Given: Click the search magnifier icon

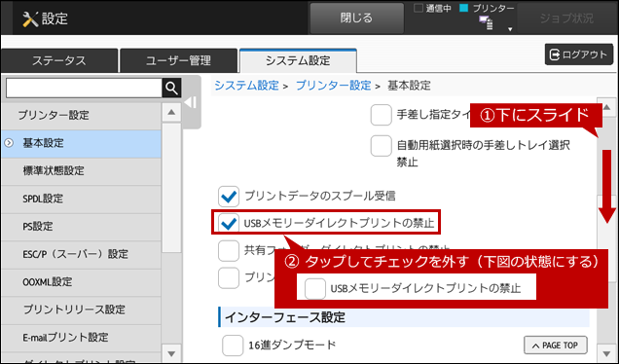Looking at the screenshot, I should (x=171, y=88).
